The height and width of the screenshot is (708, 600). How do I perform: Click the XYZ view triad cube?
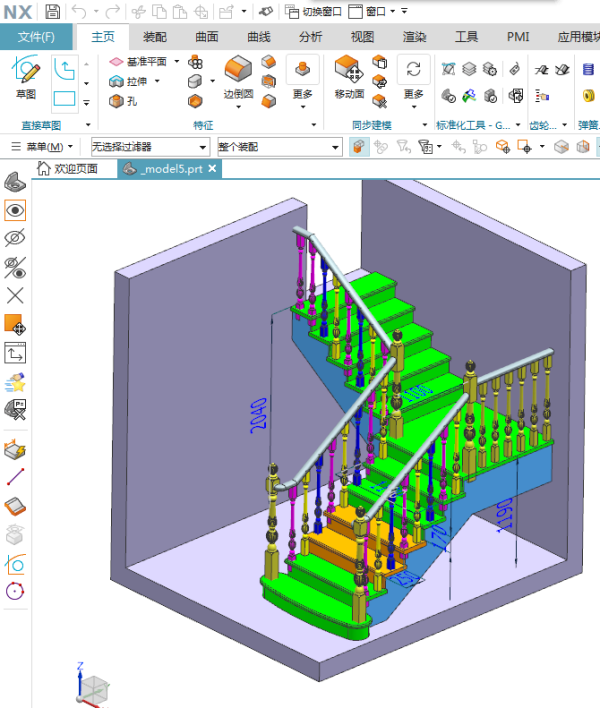pyautogui.click(x=94, y=686)
